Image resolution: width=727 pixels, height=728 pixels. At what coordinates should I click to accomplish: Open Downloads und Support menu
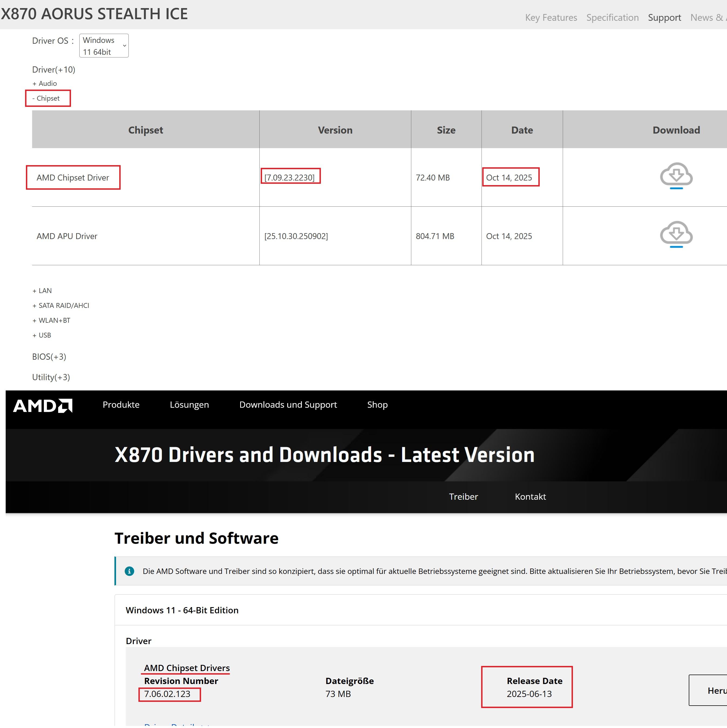288,404
